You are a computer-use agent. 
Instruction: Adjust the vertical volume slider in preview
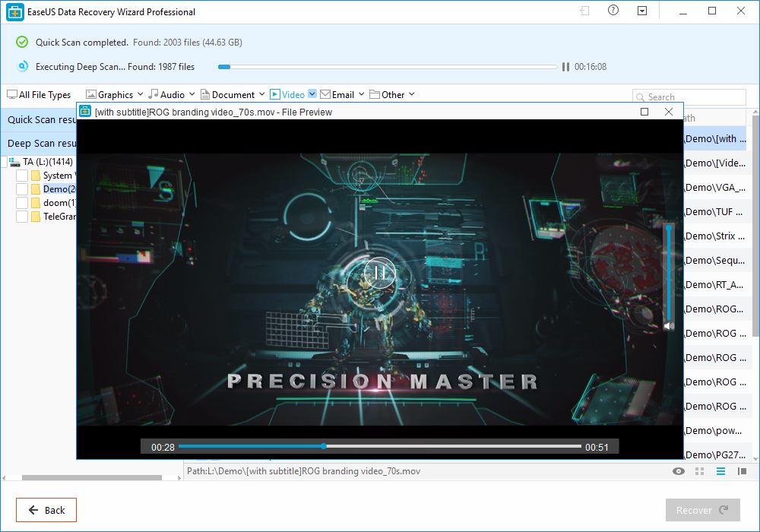pyautogui.click(x=669, y=272)
